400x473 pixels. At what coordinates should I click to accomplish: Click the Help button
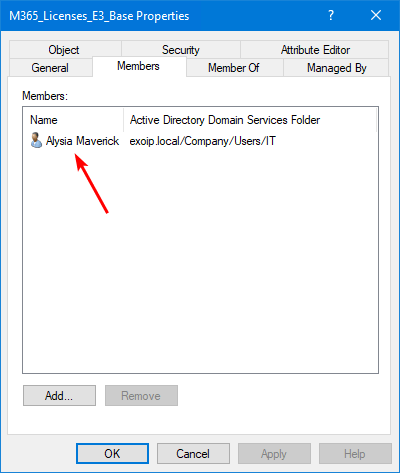[x=355, y=453]
